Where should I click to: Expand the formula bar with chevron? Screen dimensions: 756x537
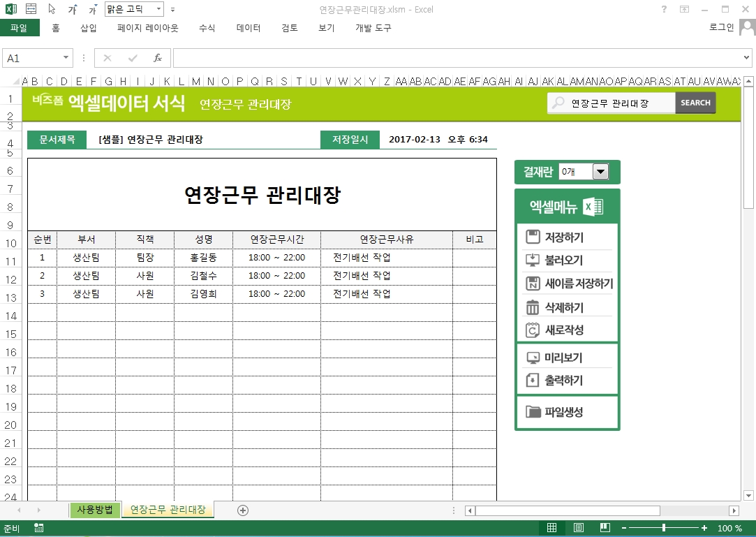tap(747, 58)
